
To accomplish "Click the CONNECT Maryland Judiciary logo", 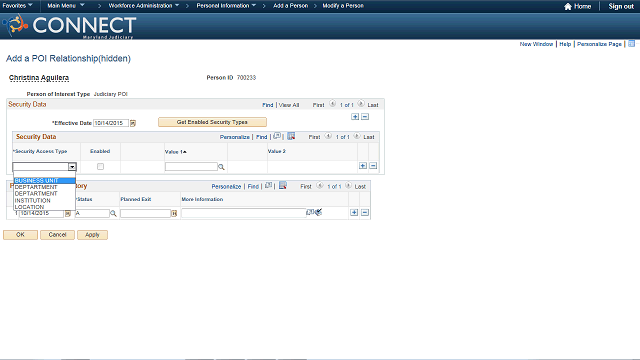I will [x=69, y=27].
